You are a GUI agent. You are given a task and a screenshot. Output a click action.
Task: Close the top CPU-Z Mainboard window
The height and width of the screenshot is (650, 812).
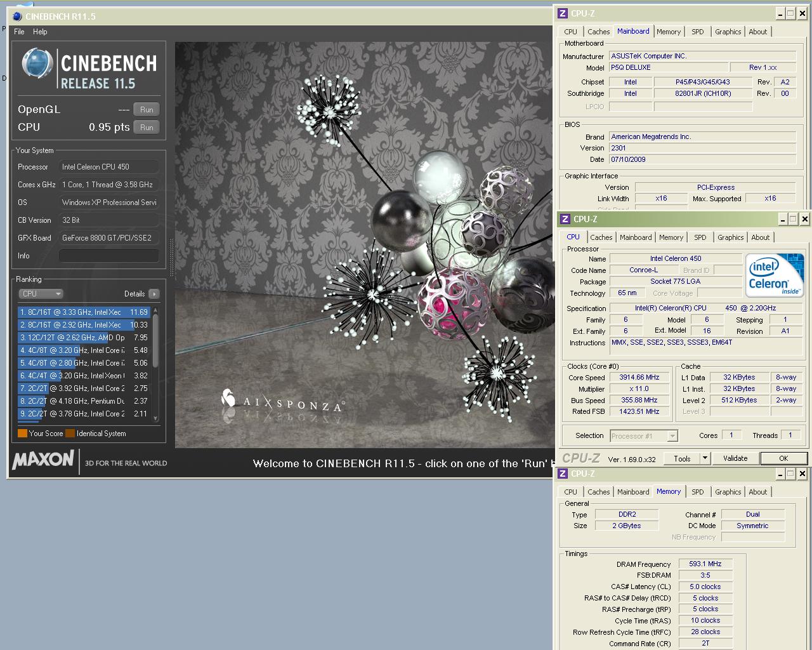802,13
